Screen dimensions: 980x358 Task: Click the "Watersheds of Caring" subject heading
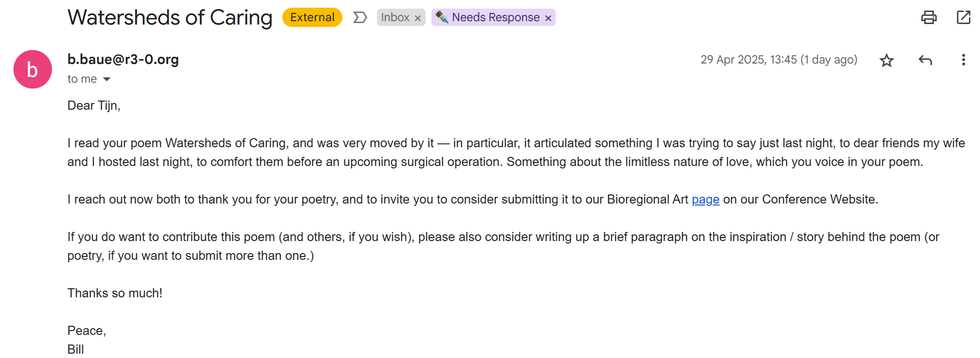point(170,18)
